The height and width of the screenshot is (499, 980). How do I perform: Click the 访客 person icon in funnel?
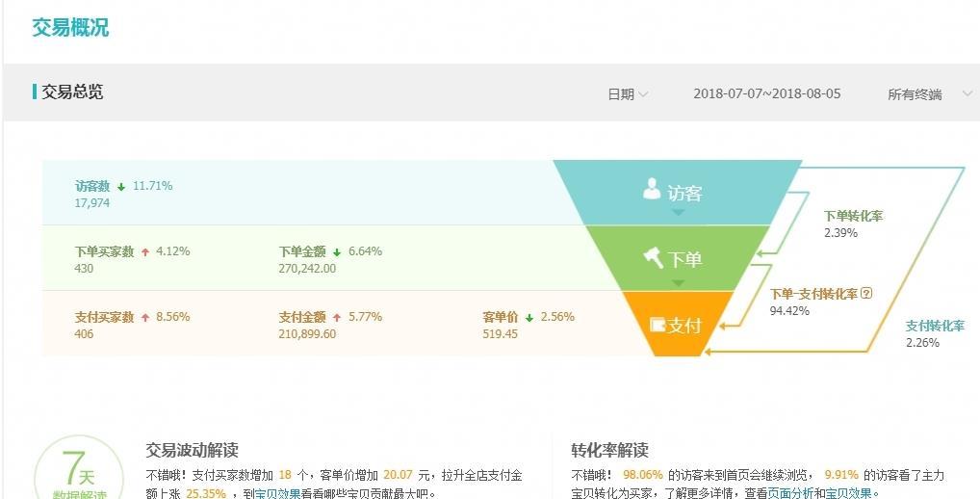(652, 189)
